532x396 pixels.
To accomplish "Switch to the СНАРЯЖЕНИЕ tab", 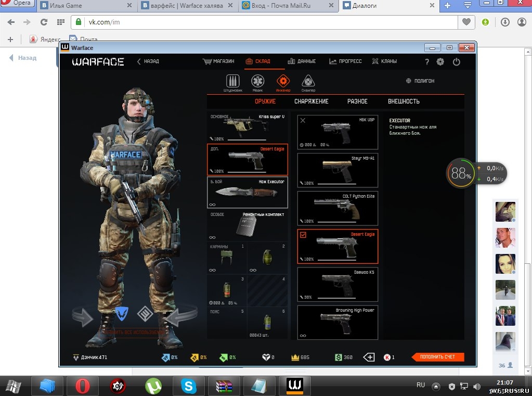I will (x=311, y=101).
